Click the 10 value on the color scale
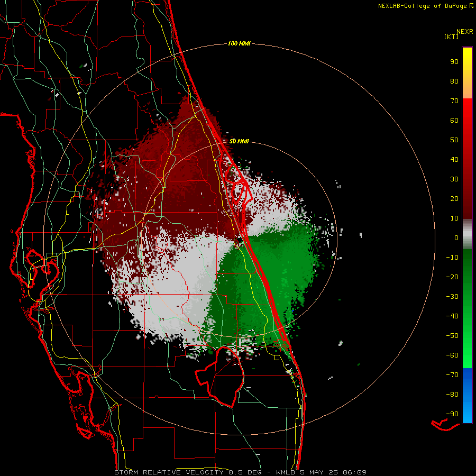Image resolution: width=476 pixels, height=476 pixels. 454,218
